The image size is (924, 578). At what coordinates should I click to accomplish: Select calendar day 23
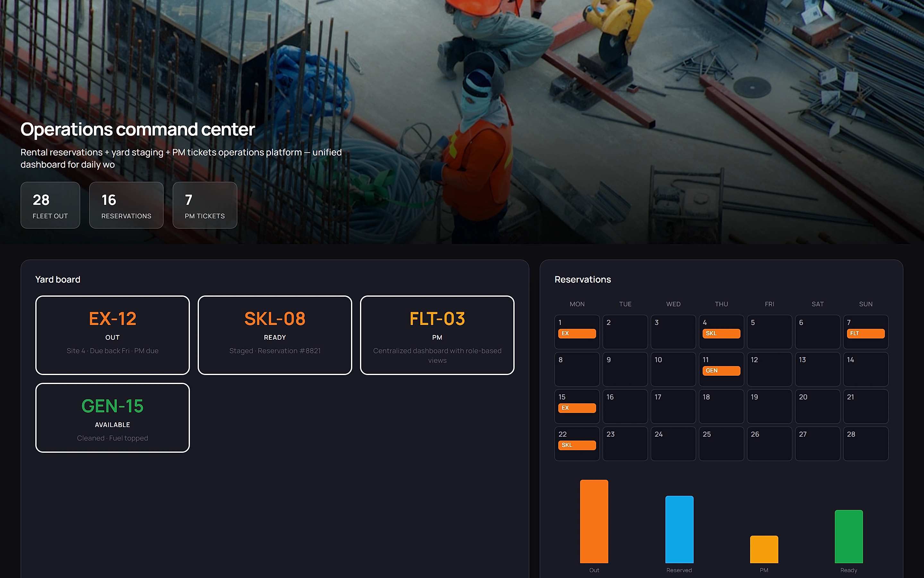pyautogui.click(x=625, y=443)
